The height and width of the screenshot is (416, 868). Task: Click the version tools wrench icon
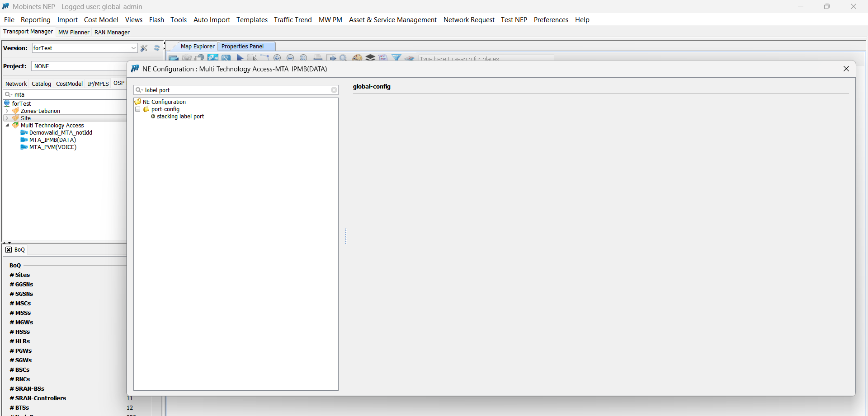click(x=144, y=48)
